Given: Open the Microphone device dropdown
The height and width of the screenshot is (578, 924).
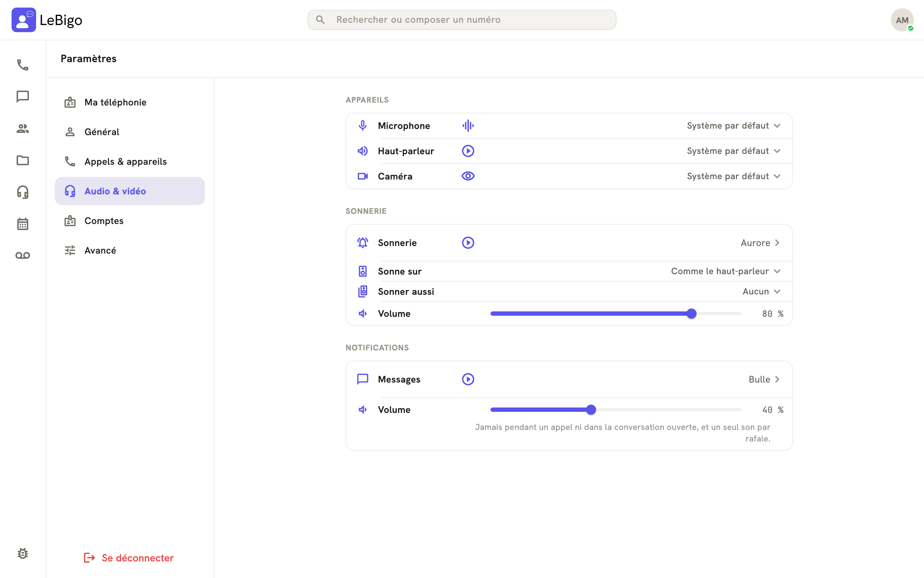Looking at the screenshot, I should (733, 126).
